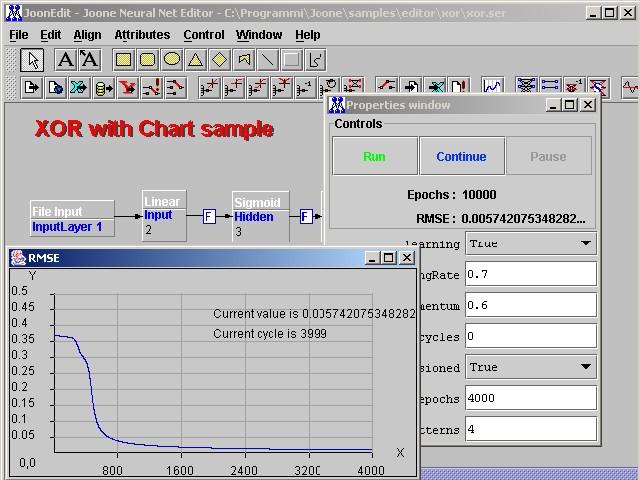
Task: Add the sine-wave layer tool
Action: pos(630,87)
